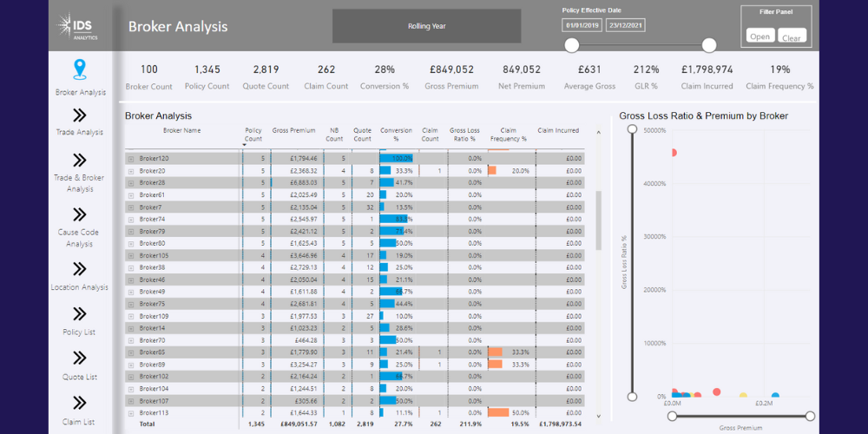The width and height of the screenshot is (868, 434).
Task: Click the Quote List chevron icon
Action: tap(80, 358)
